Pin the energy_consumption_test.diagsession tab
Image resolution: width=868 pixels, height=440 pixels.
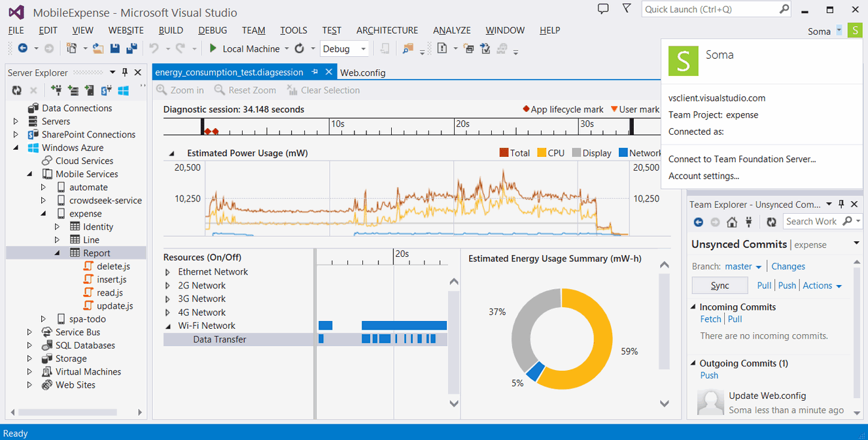(x=315, y=72)
